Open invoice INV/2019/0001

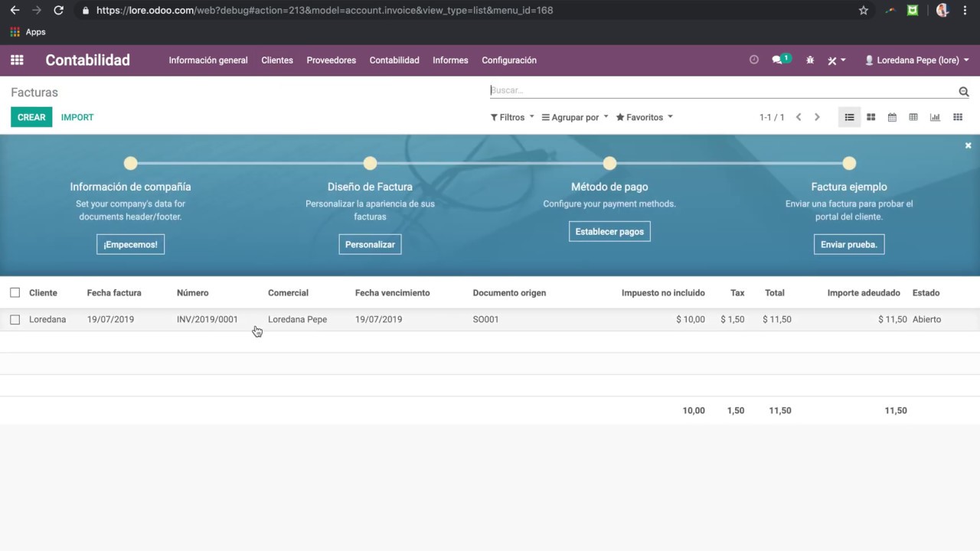click(207, 319)
